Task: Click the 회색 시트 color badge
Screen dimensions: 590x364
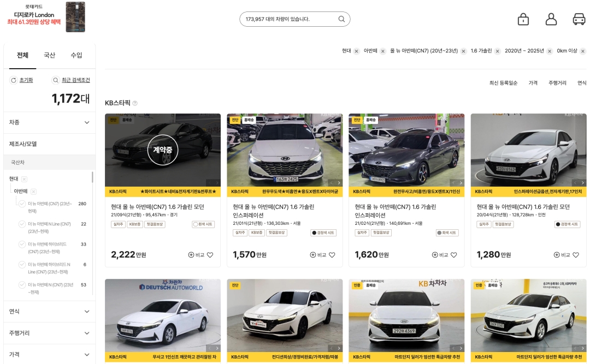Action: (x=447, y=233)
